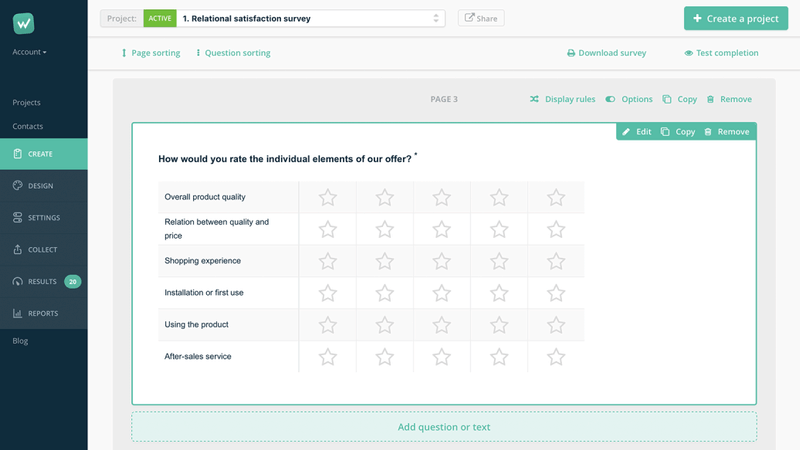Click the logo icon in sidebar
This screenshot has height=450, width=800.
click(24, 23)
